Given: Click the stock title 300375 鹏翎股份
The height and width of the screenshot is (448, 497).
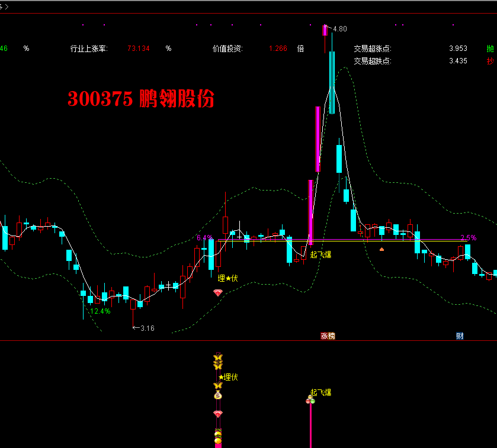Looking at the screenshot, I should click(x=140, y=99).
